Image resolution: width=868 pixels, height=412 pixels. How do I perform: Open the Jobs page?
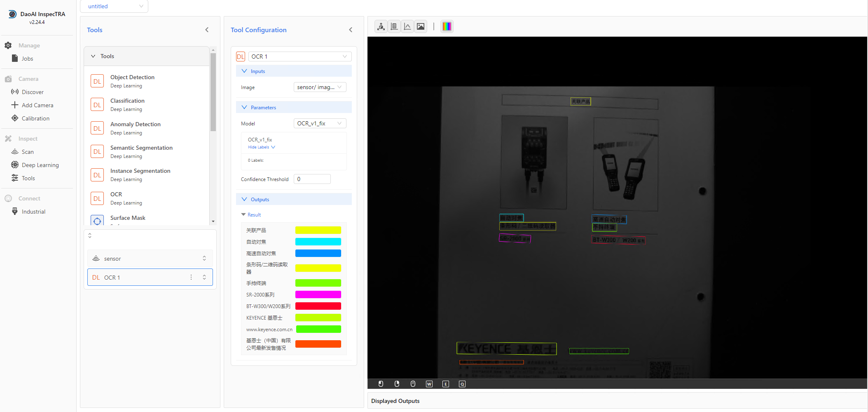coord(27,59)
